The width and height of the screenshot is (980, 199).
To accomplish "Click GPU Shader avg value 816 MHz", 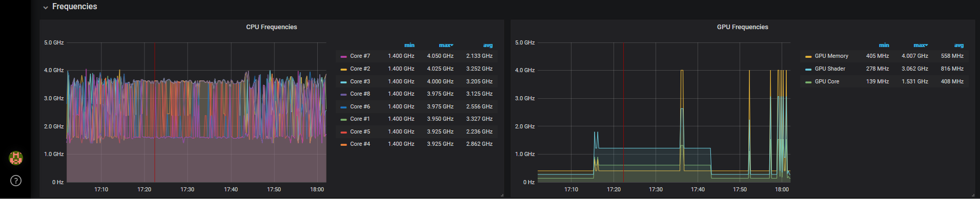I will (x=952, y=69).
